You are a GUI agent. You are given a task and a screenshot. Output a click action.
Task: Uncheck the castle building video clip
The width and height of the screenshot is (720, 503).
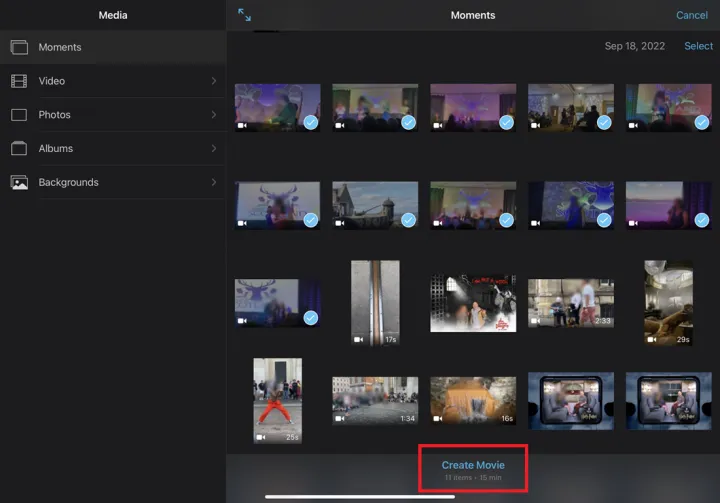pyautogui.click(x=408, y=220)
